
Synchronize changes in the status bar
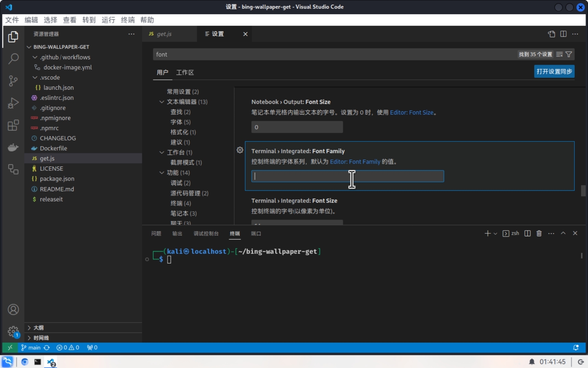coord(47,348)
